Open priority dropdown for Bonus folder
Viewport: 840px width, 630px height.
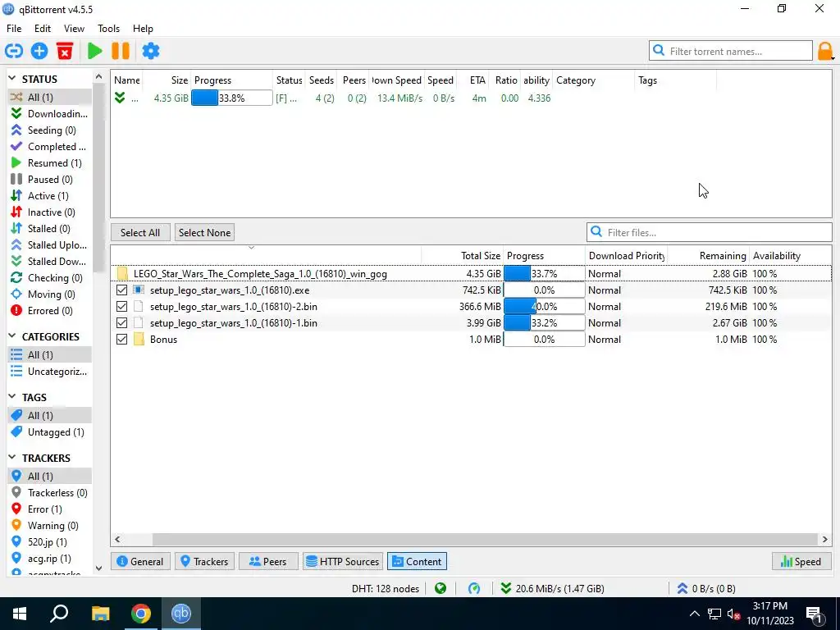click(626, 339)
